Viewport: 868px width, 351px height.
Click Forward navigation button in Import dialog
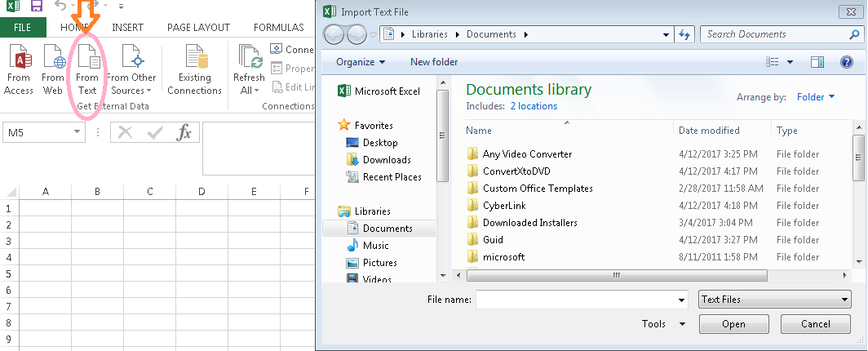click(x=356, y=34)
